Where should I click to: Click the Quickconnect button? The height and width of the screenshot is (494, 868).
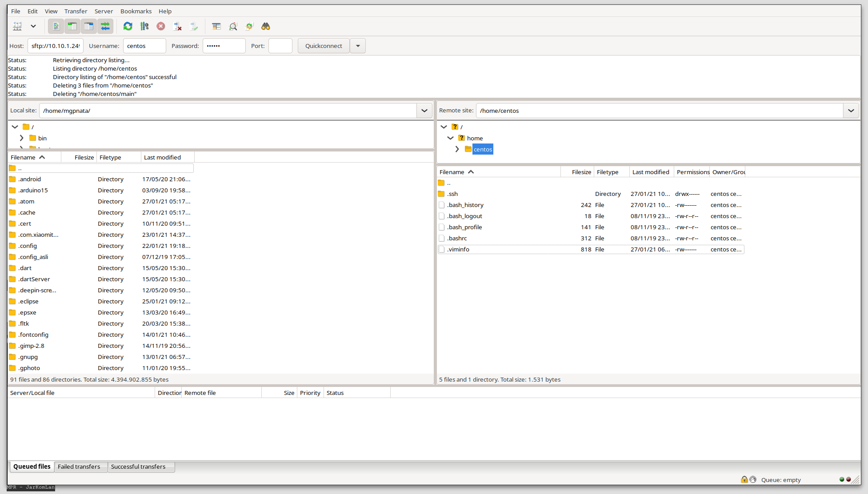tap(323, 46)
